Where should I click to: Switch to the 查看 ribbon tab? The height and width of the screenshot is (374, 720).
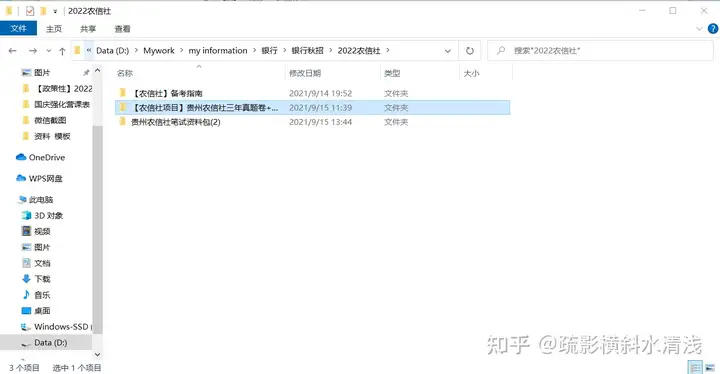[x=122, y=29]
